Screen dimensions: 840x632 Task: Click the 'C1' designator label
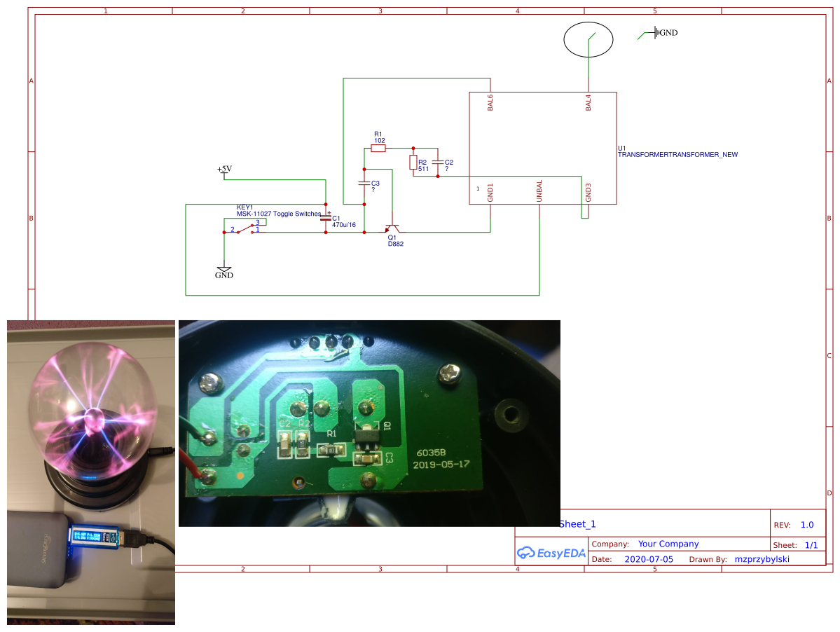(x=336, y=219)
